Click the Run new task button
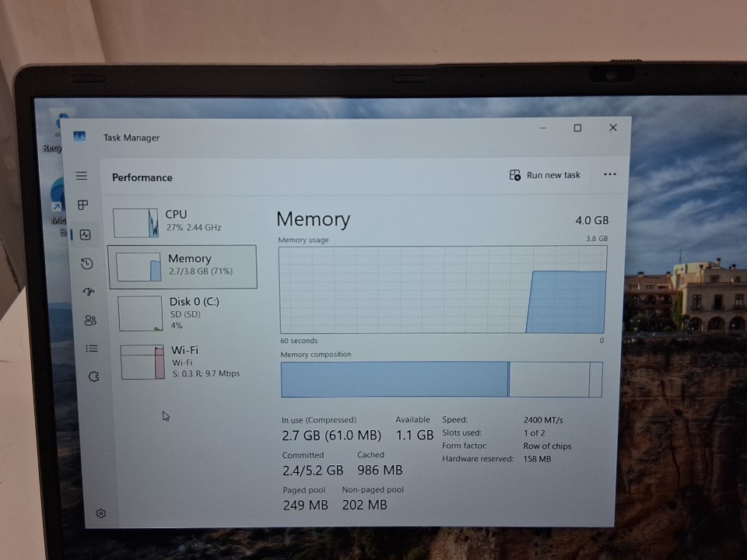 pos(545,175)
